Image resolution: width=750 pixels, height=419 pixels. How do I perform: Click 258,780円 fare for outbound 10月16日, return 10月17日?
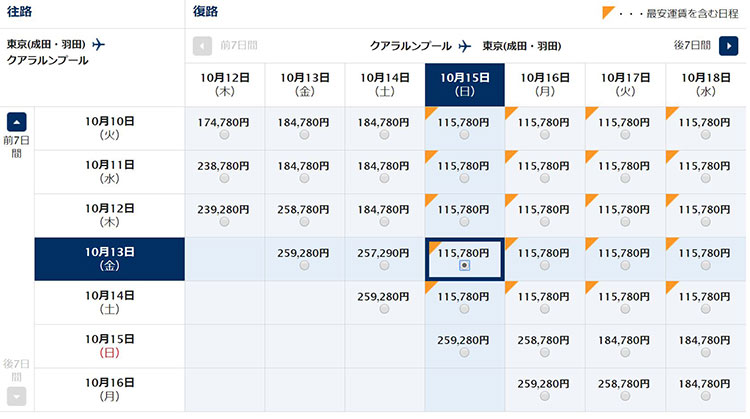[x=624, y=384]
